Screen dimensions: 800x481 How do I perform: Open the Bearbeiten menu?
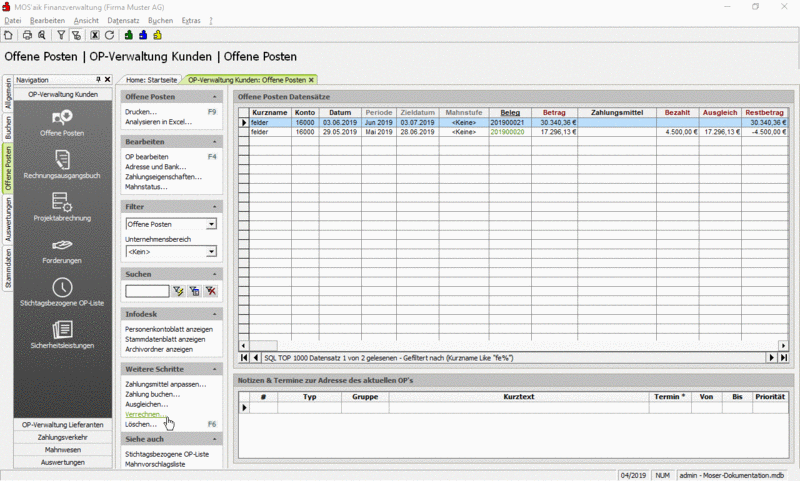pyautogui.click(x=47, y=20)
